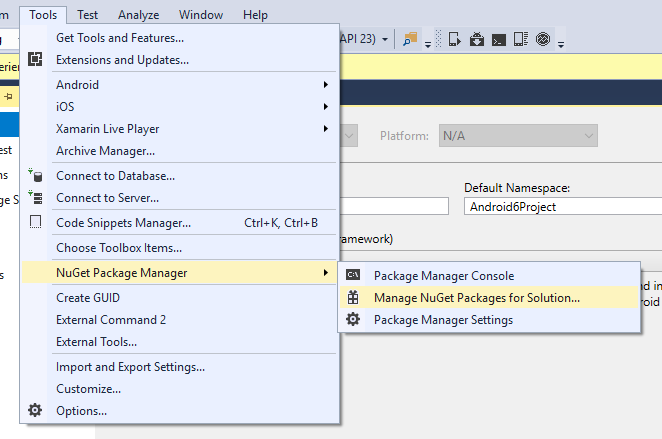Click the Options gear icon
The width and height of the screenshot is (662, 439).
tap(35, 410)
